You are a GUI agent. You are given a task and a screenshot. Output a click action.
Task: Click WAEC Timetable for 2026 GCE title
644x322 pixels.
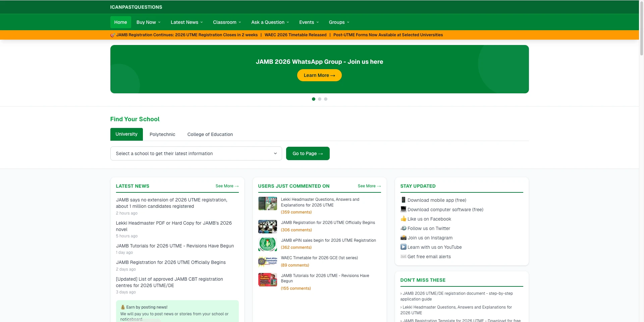click(319, 258)
